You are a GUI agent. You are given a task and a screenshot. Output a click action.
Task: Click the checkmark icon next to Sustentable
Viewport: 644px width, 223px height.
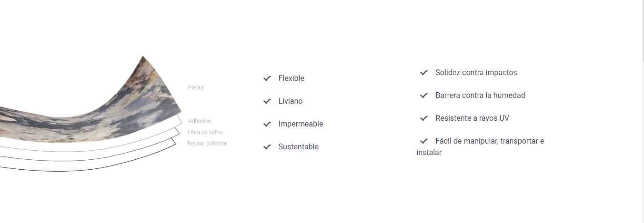pyautogui.click(x=267, y=147)
